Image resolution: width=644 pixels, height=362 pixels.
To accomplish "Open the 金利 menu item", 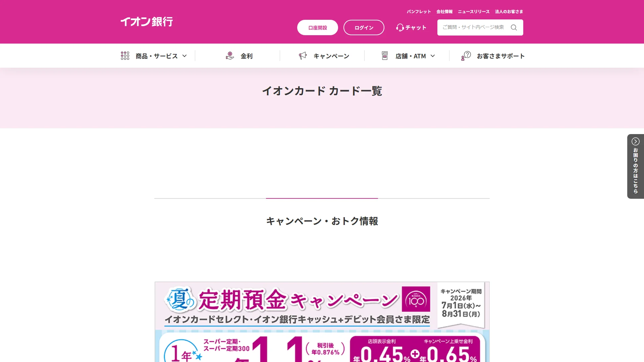I will tap(239, 56).
